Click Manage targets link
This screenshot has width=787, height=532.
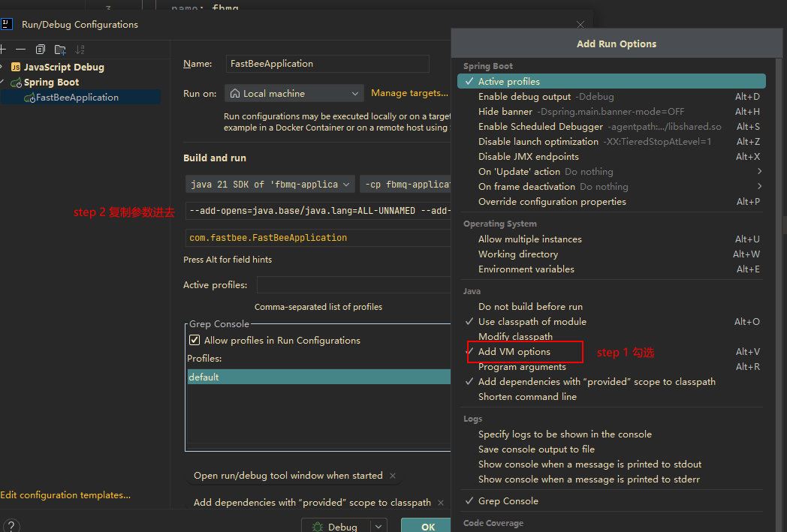[409, 93]
